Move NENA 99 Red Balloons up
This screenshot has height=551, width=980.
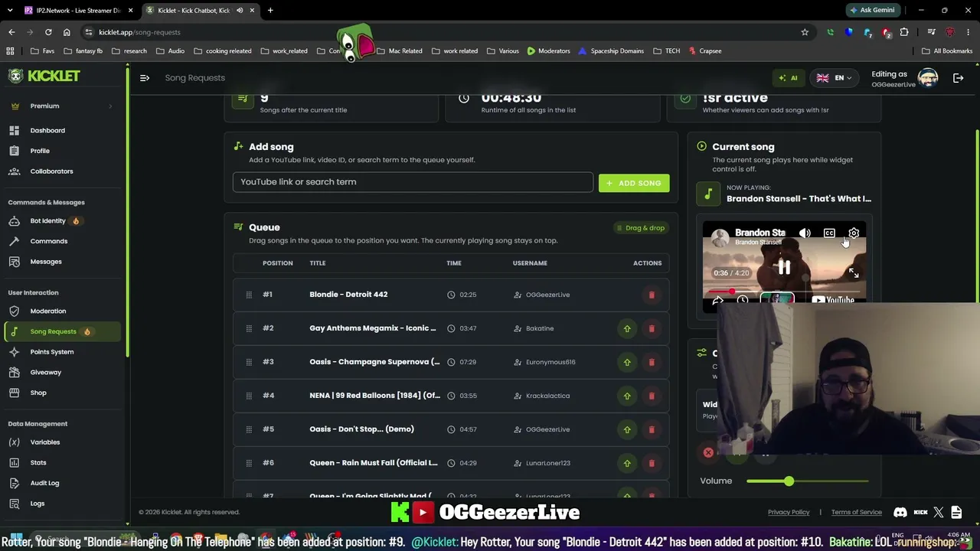[627, 396]
